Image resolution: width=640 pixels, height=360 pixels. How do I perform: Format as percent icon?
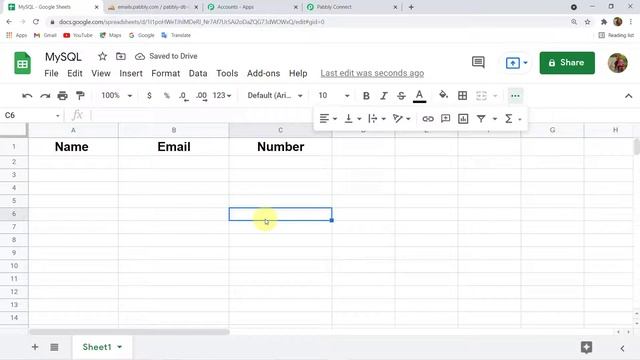167,96
